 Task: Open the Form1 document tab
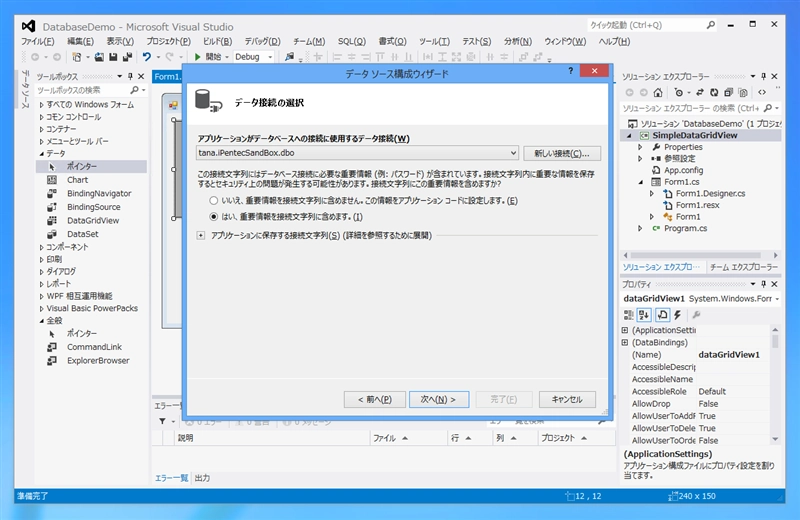point(167,77)
